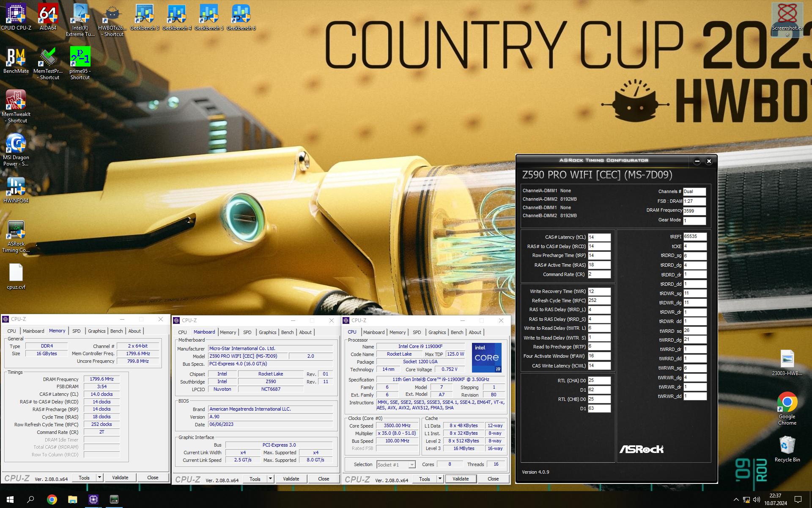Open Tools dropdown arrow in Memory CPU-Z window

(x=99, y=478)
